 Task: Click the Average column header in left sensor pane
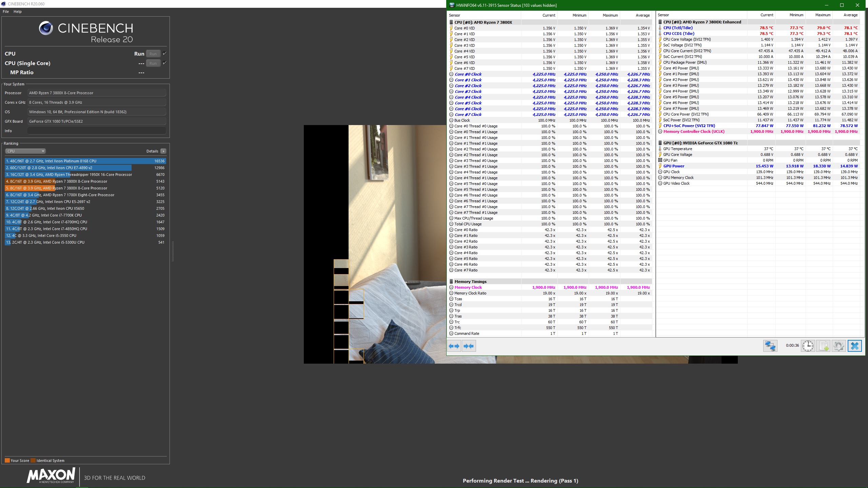tap(643, 15)
